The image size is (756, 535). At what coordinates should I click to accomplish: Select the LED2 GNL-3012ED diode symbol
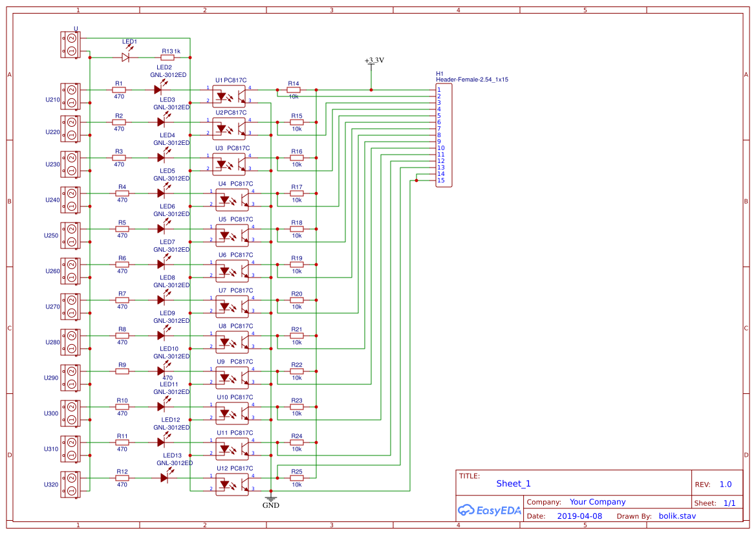[160, 89]
